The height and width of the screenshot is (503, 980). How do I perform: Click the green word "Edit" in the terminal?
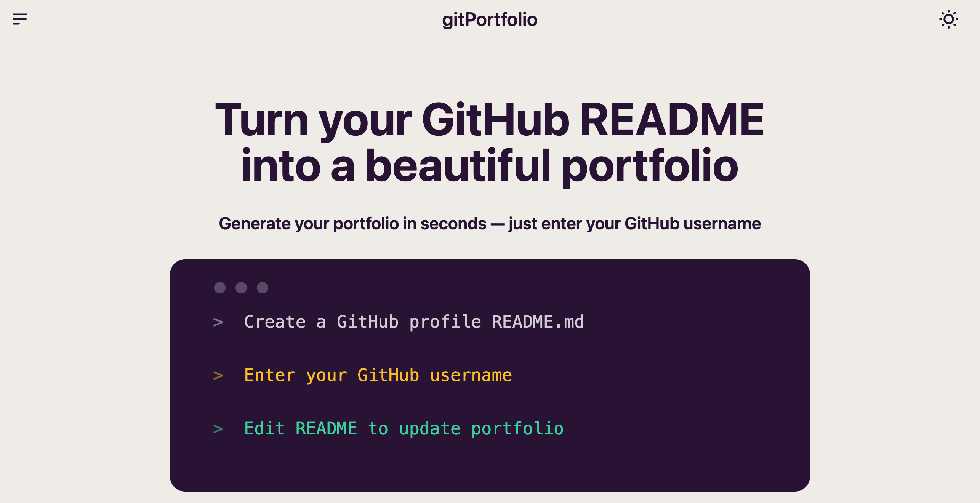pyautogui.click(x=264, y=429)
